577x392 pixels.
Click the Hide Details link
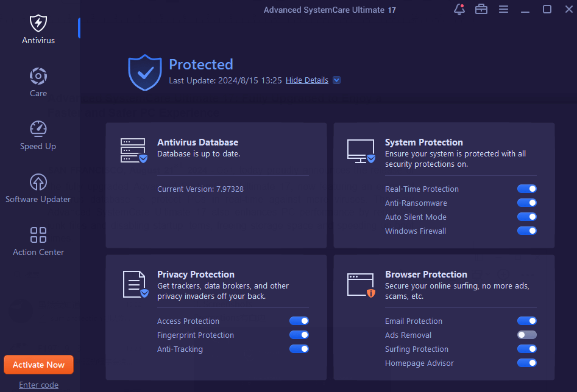(307, 80)
